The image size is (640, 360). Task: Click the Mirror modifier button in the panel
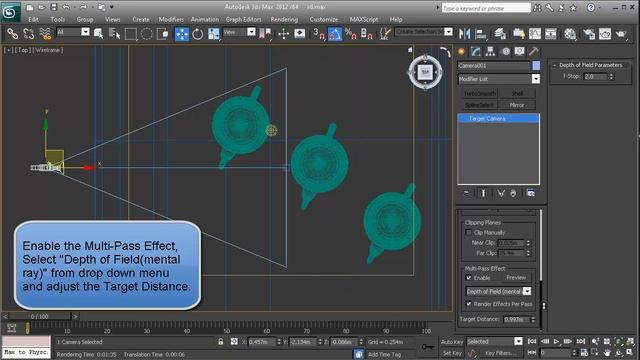click(x=517, y=105)
